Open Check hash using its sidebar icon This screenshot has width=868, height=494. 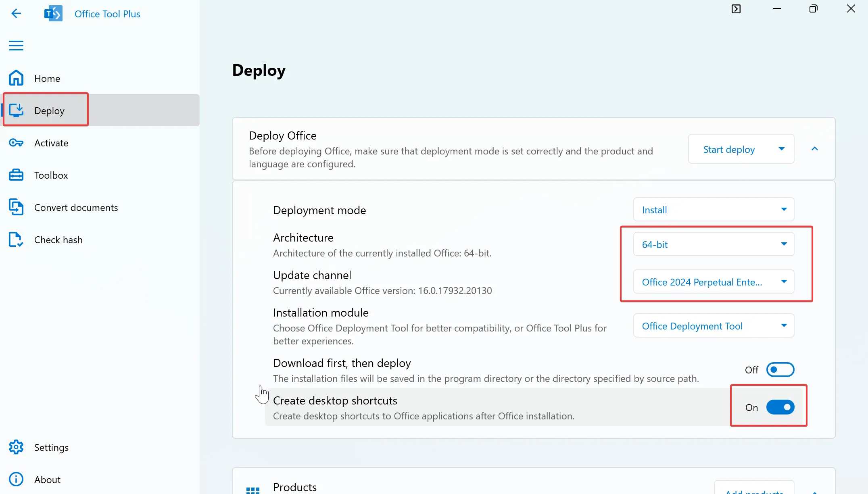[x=15, y=239]
